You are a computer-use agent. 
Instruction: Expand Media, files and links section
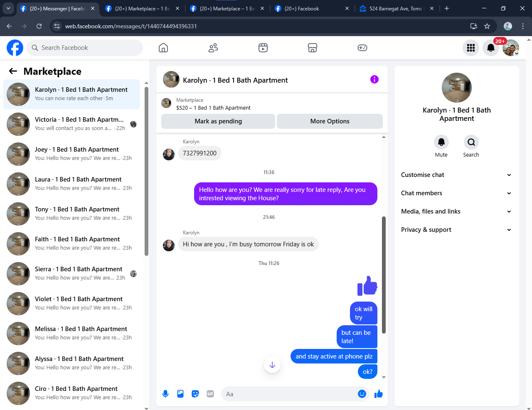pos(456,211)
